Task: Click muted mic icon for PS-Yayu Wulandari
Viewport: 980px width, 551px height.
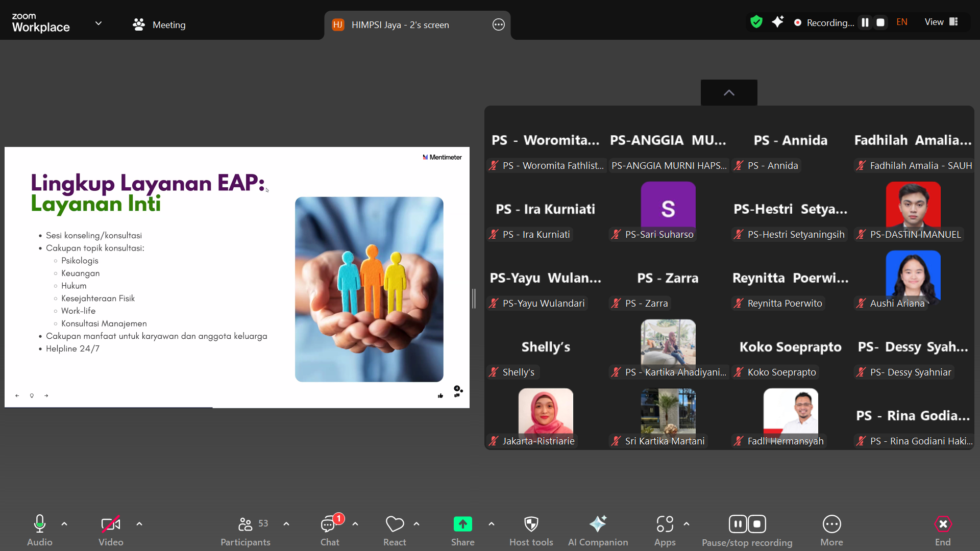Action: coord(494,303)
